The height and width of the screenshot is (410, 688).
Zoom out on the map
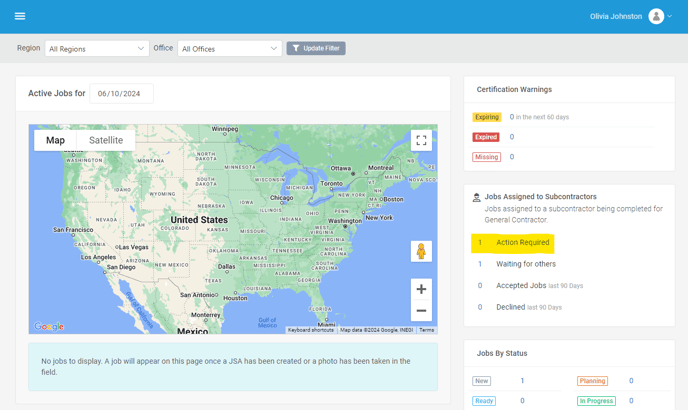click(421, 310)
